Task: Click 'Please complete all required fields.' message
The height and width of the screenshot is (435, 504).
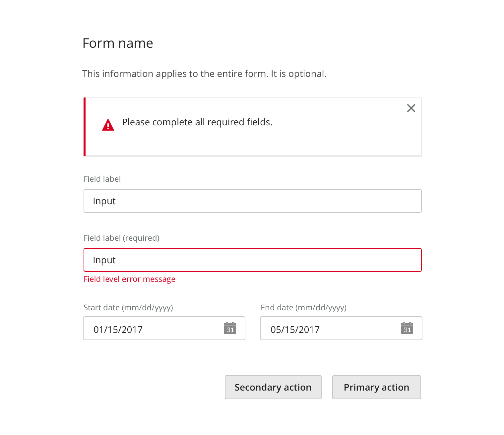Action: [x=197, y=122]
